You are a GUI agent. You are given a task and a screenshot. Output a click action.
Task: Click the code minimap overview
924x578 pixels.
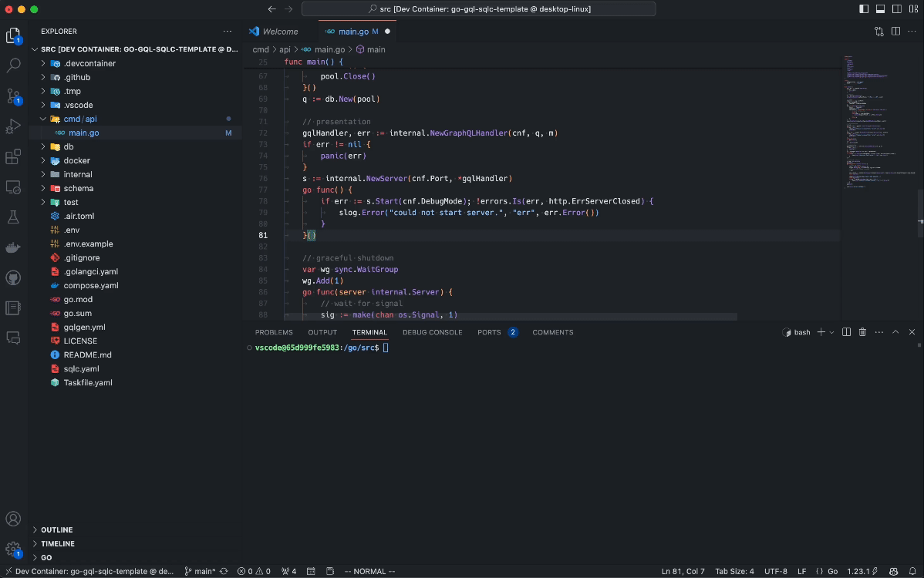tap(878, 123)
